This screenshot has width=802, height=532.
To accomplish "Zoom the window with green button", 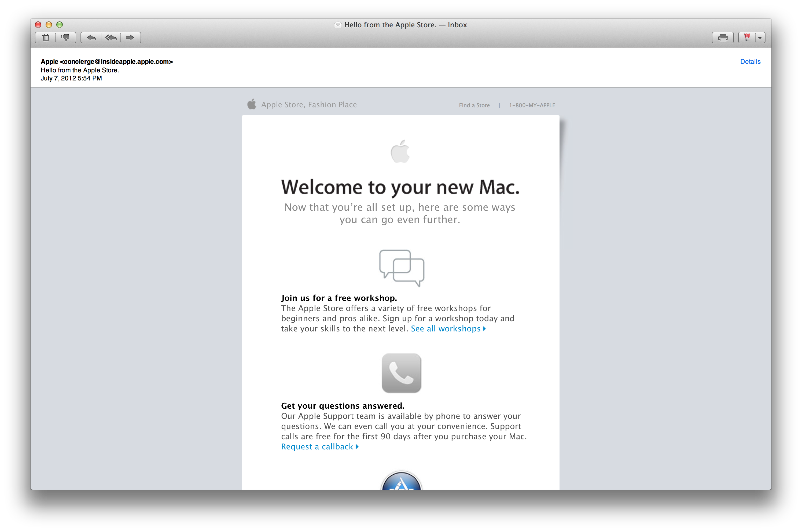I will 59,24.
